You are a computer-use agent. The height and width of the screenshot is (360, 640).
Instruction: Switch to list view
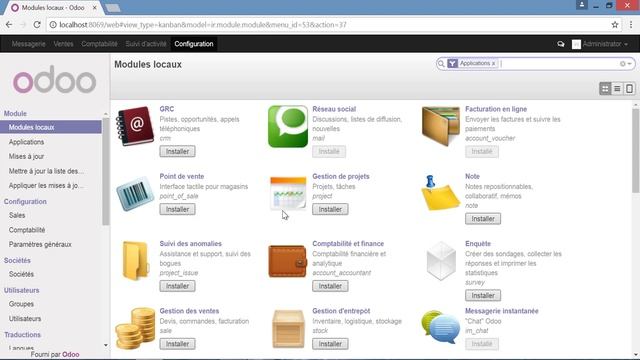[617, 88]
